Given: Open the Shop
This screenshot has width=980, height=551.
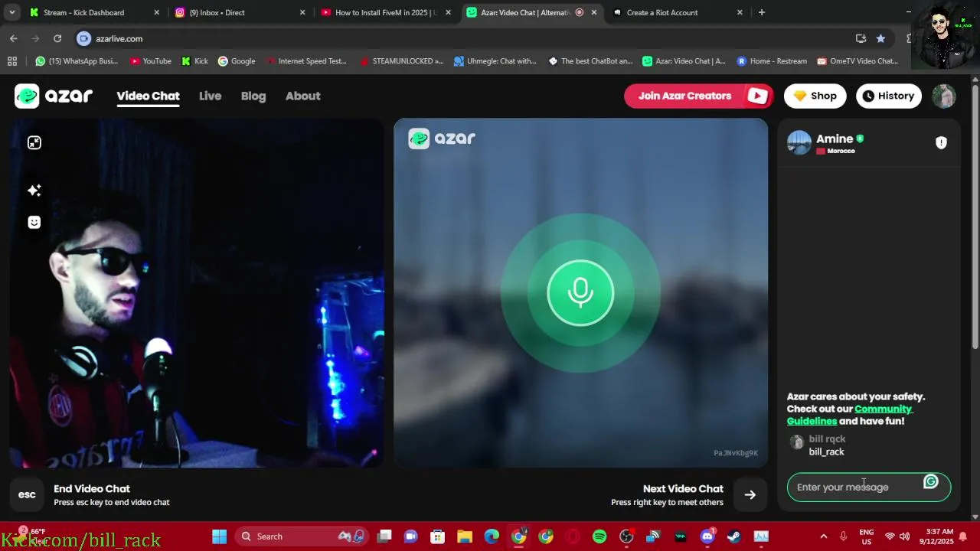Looking at the screenshot, I should tap(815, 96).
